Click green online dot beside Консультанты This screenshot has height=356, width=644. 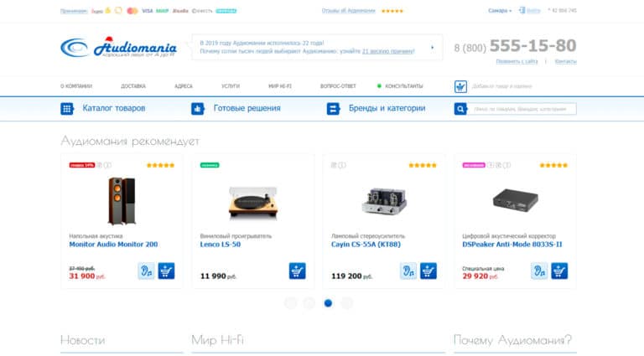(379, 86)
